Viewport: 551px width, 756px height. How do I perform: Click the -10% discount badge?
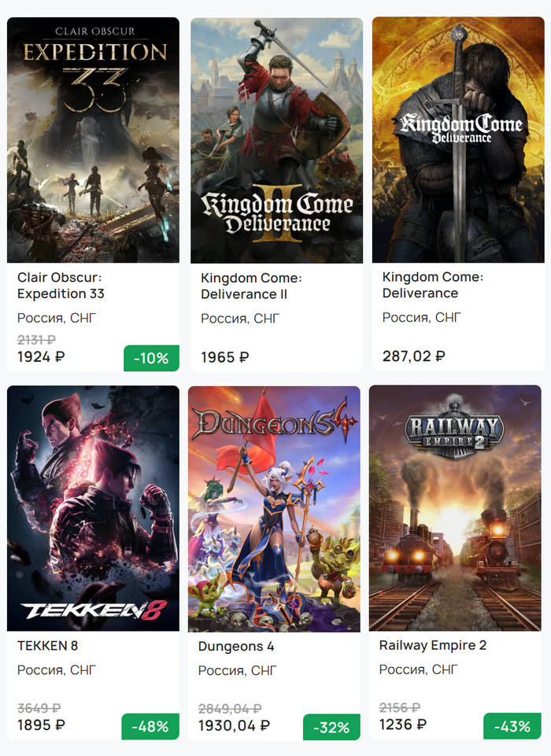151,358
